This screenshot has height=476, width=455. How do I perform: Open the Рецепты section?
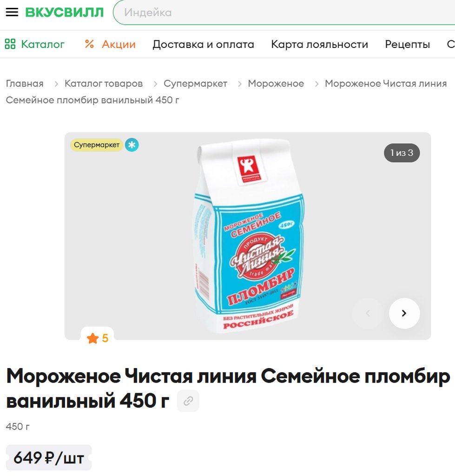click(x=407, y=44)
